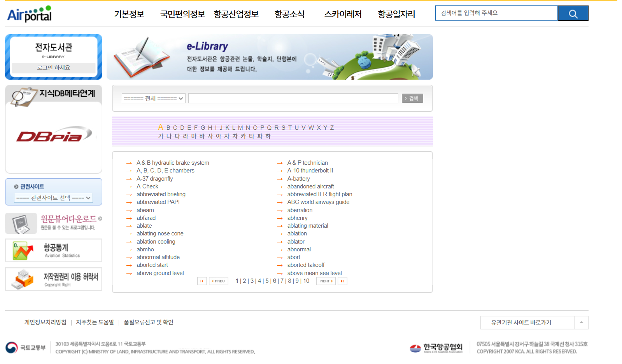Click the 한국항공협회 logo in footer
The width and height of the screenshot is (622, 364).
pos(436,348)
